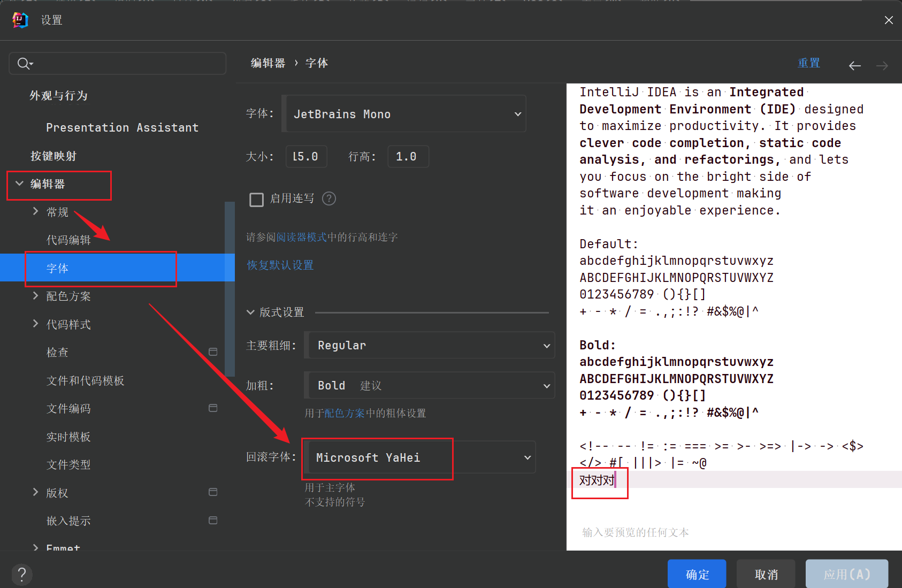Expand the 常规 tree node
Image resolution: width=902 pixels, height=588 pixels.
(35, 211)
